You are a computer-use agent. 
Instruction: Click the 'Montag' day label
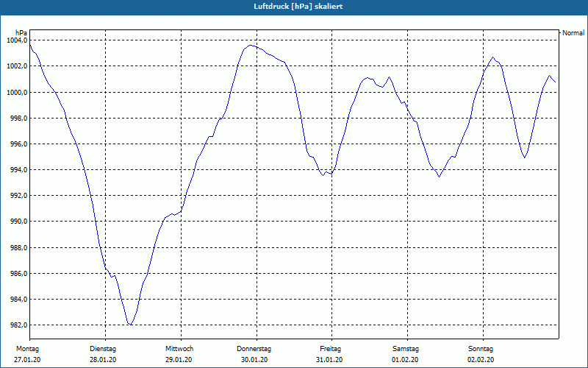click(x=28, y=349)
